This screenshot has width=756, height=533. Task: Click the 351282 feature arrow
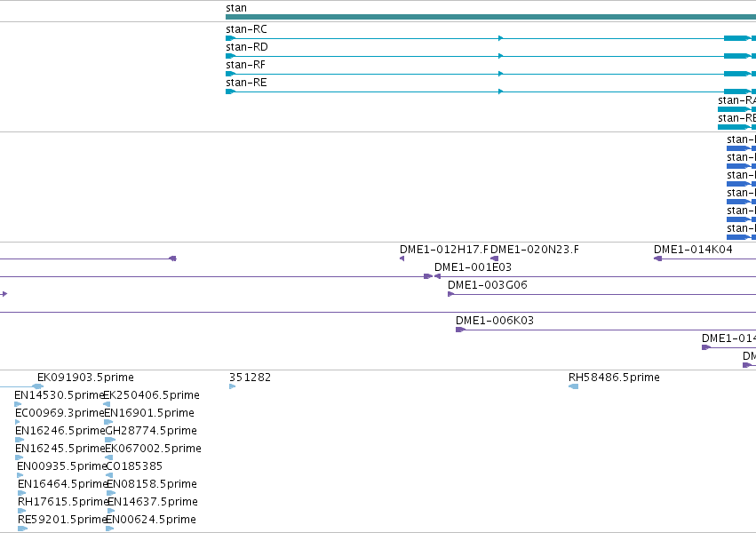click(x=233, y=386)
